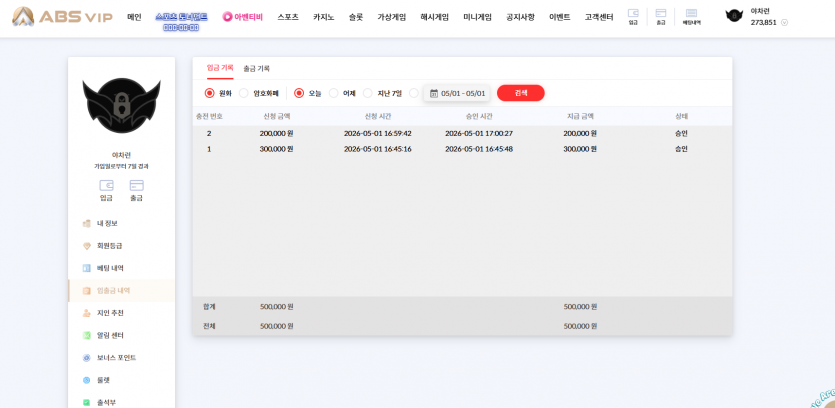
Task: Click the calendar icon in date range field
Action: coord(433,93)
